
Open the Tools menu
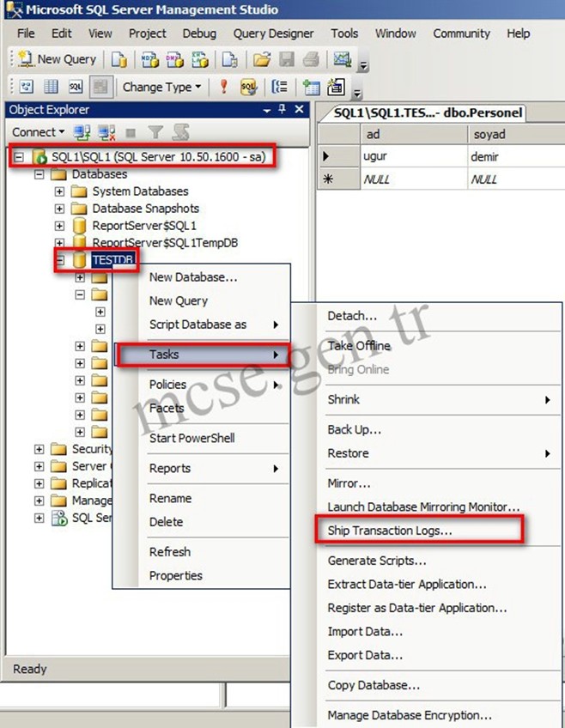coord(344,33)
